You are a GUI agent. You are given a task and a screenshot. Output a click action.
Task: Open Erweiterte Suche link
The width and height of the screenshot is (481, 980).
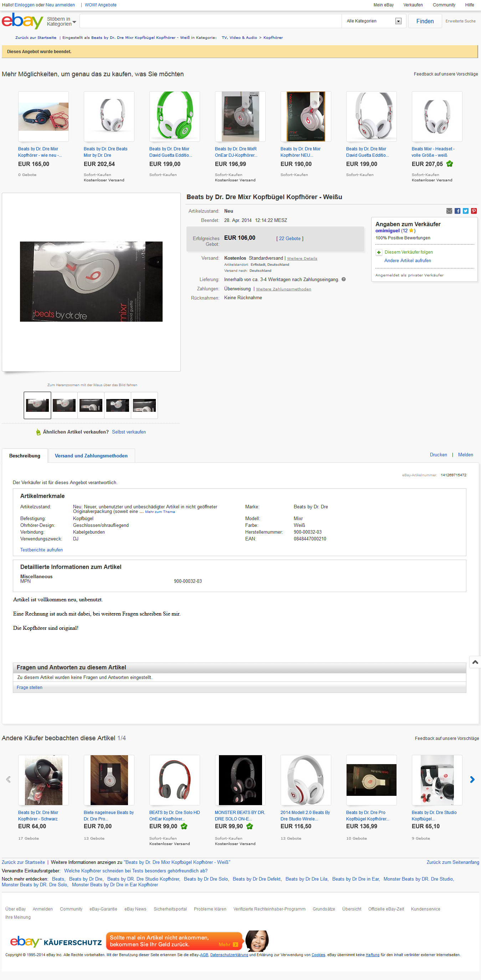pos(460,21)
